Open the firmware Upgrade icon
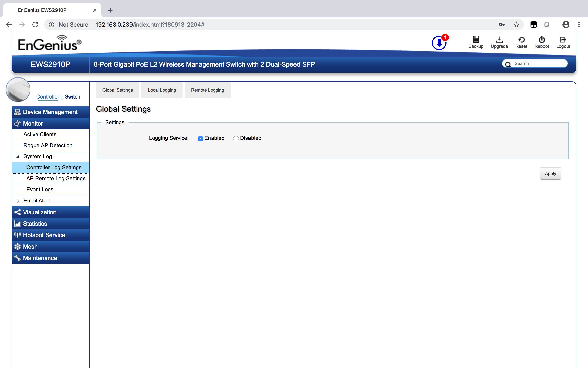The width and height of the screenshot is (588, 368). click(499, 39)
